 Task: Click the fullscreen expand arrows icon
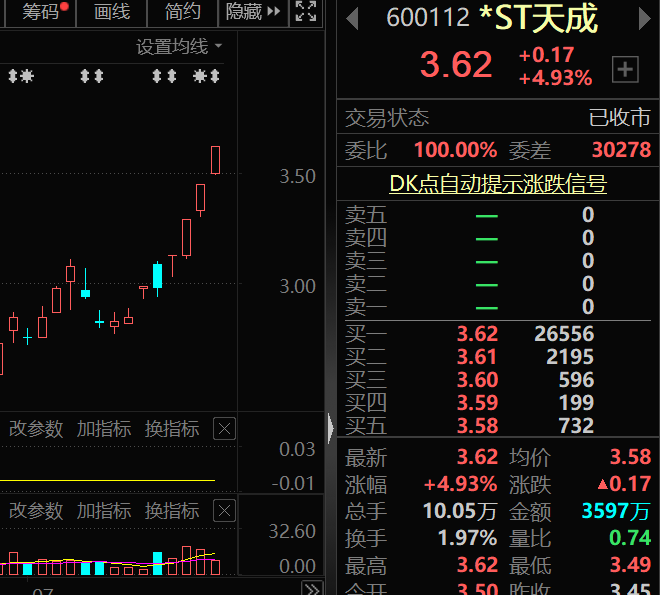coord(305,12)
